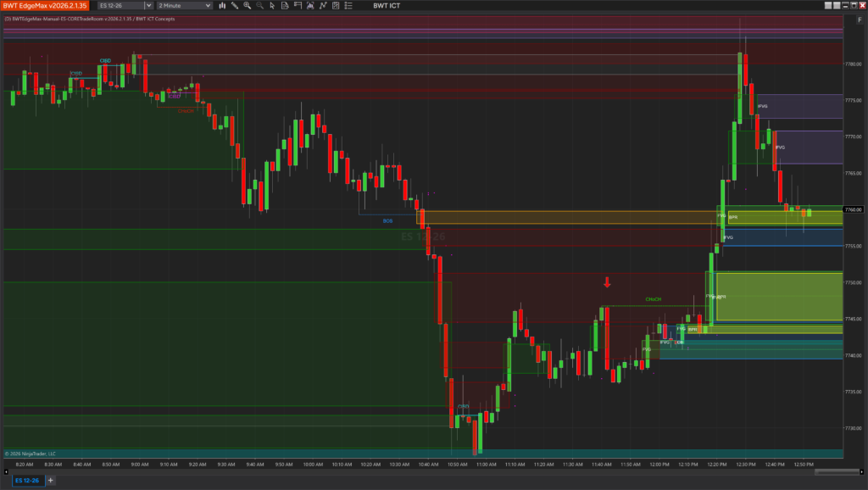Click the BWT EdgeMax v2026.2.1.35 orange button
The width and height of the screenshot is (868, 490).
(x=45, y=6)
